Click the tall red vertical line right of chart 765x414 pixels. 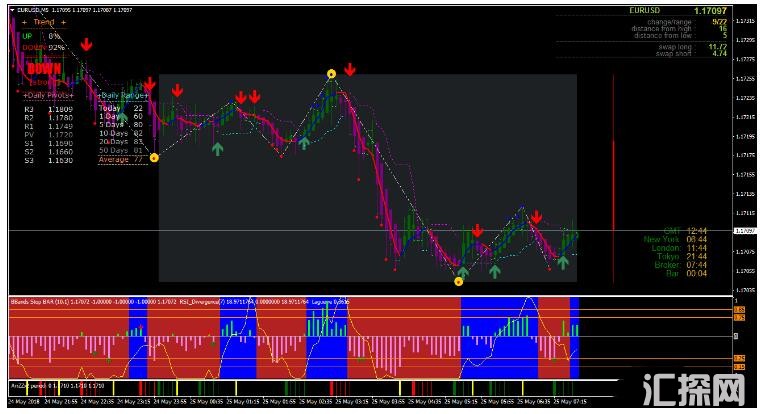[x=613, y=179]
